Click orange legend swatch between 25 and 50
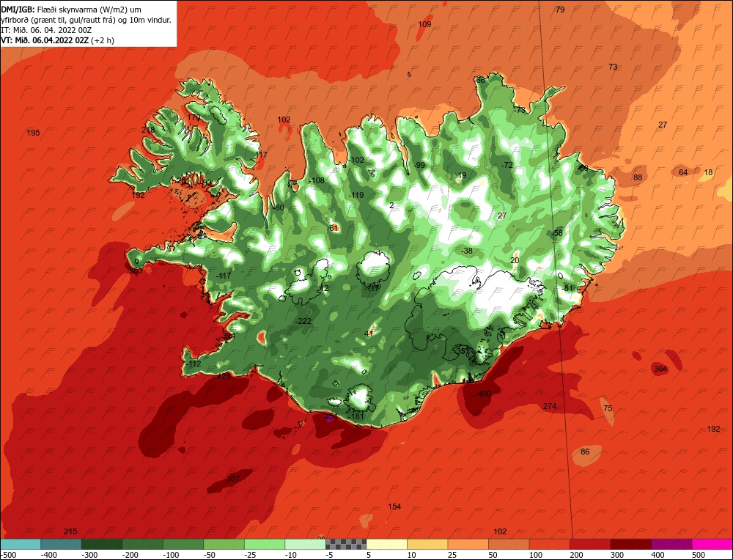The height and width of the screenshot is (560, 733). [468, 544]
